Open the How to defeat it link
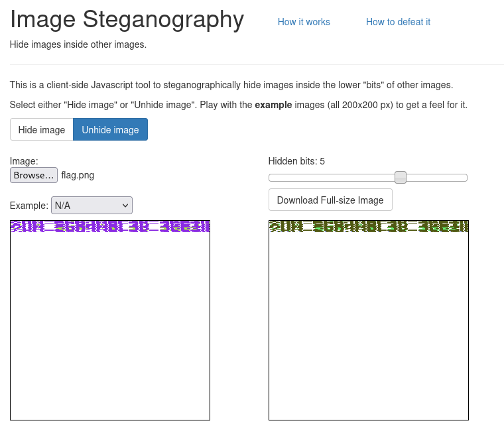Image resolution: width=504 pixels, height=445 pixels. click(398, 22)
